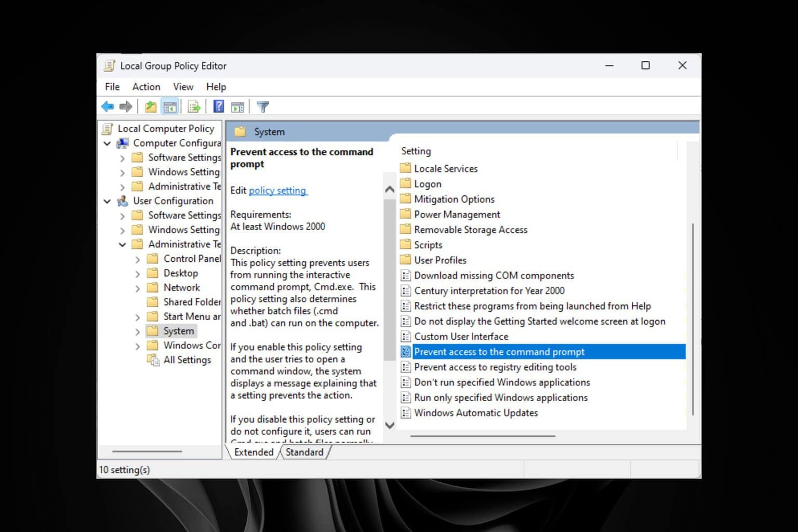
Task: Click the description pane scroll down arrow
Action: tap(390, 425)
